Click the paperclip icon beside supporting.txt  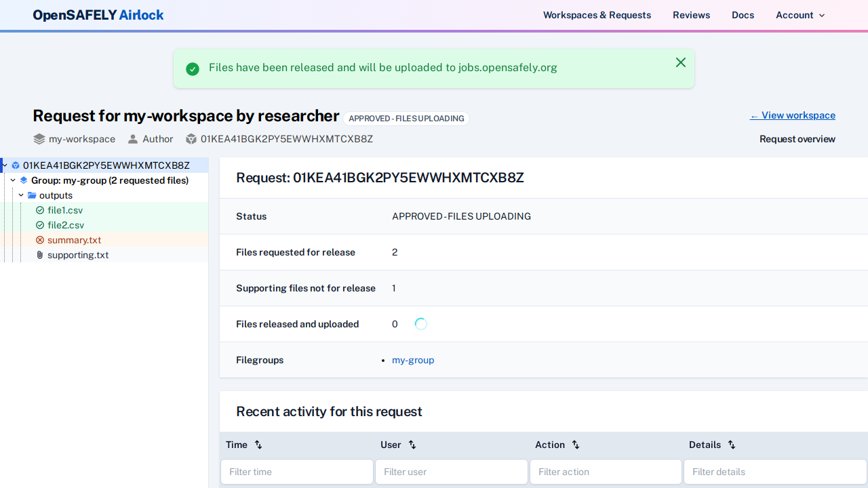39,255
